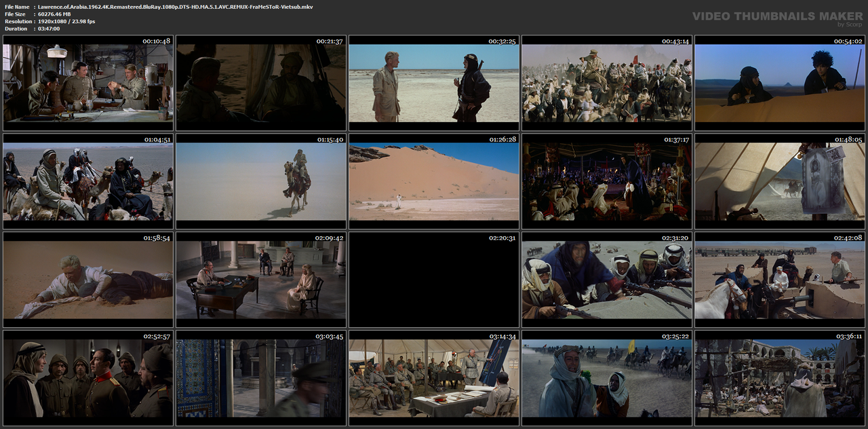
Task: Choose the 01:15:40 lone camel thumbnail
Action: (x=261, y=181)
